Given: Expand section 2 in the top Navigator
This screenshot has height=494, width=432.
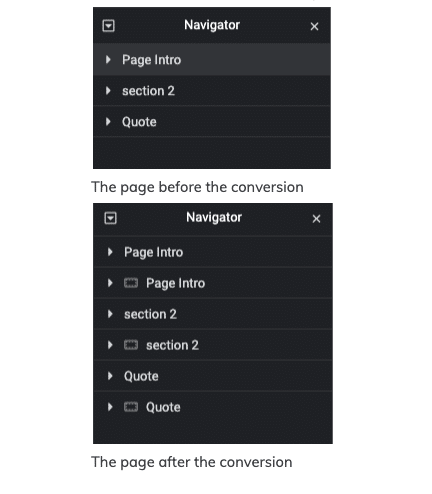Looking at the screenshot, I should pyautogui.click(x=108, y=91).
